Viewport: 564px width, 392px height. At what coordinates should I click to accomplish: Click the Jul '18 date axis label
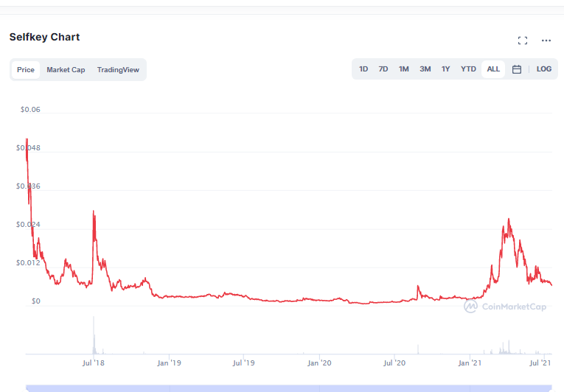coord(93,363)
